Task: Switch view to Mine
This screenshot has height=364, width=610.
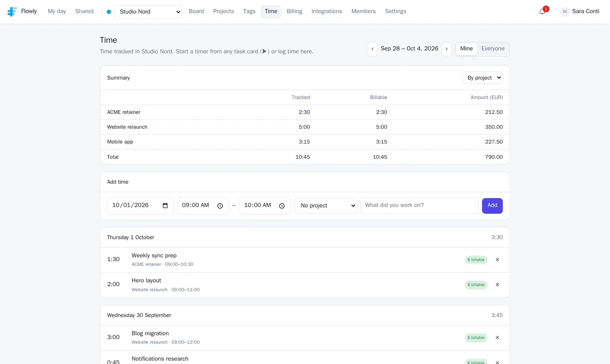Action: coord(466,49)
